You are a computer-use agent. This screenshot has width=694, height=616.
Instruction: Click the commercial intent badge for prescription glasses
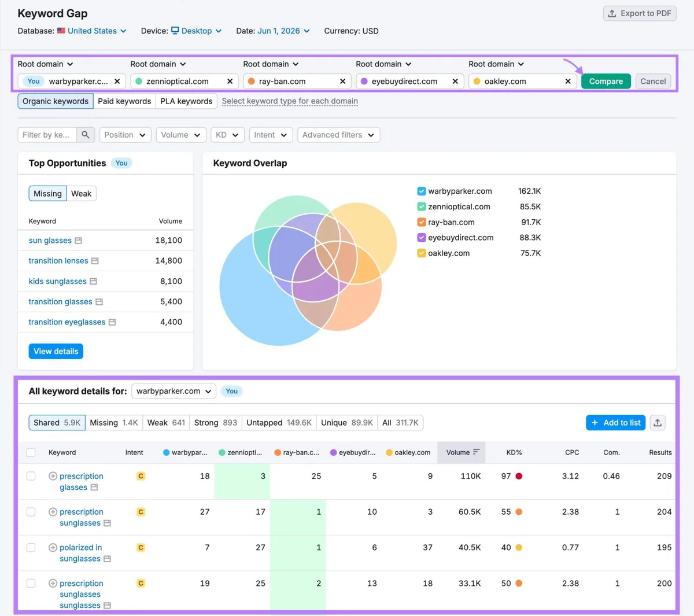point(141,476)
